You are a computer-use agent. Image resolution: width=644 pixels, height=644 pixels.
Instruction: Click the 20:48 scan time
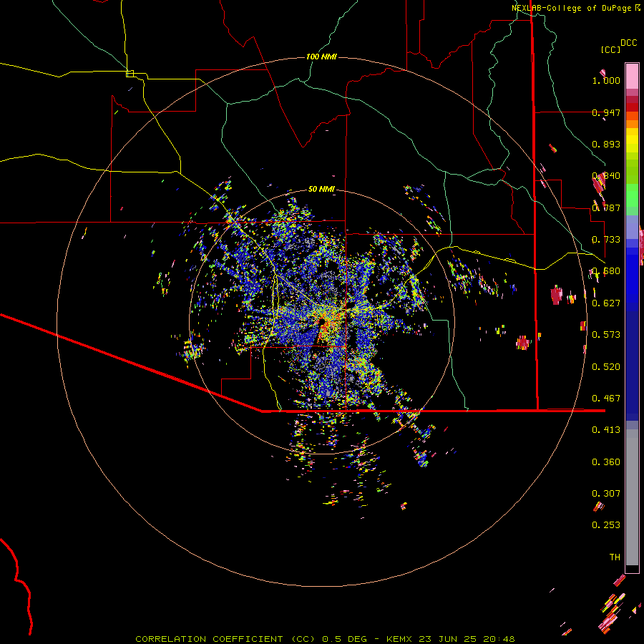pos(499,639)
